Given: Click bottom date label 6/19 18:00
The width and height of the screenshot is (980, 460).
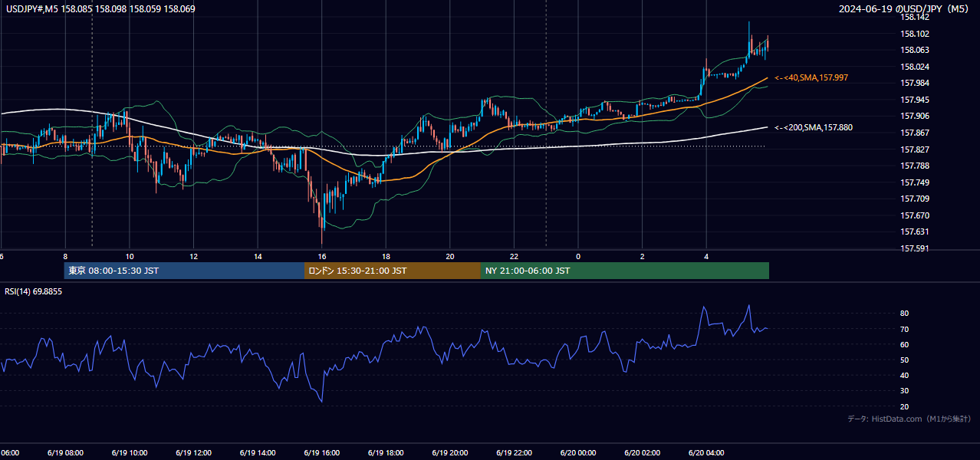Looking at the screenshot, I should (x=386, y=452).
